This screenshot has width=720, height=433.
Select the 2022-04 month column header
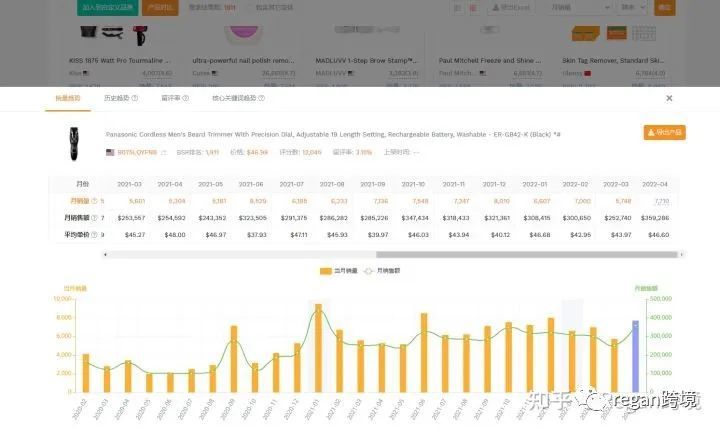(x=655, y=184)
